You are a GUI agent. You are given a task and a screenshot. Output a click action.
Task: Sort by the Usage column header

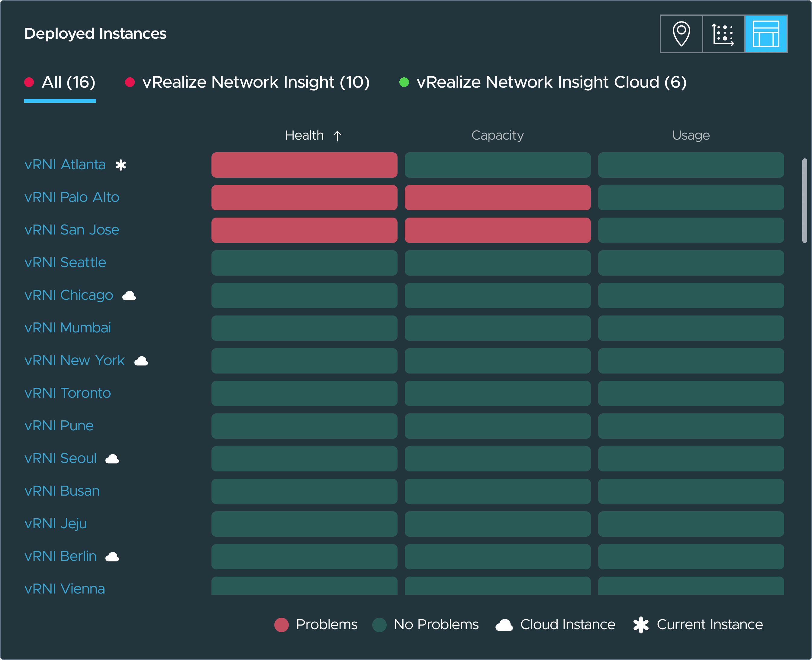coord(691,135)
